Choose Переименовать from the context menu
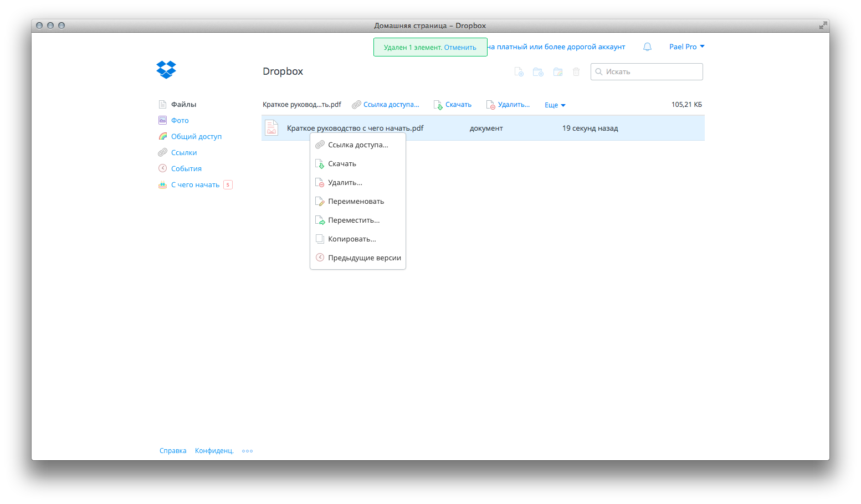Image resolution: width=861 pixels, height=504 pixels. (x=356, y=202)
